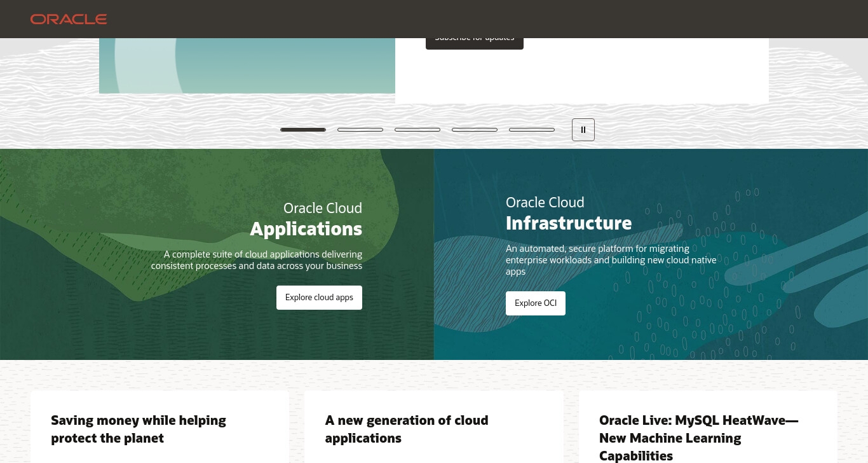
Task: Click the teal carousel slide image
Action: tap(247, 66)
